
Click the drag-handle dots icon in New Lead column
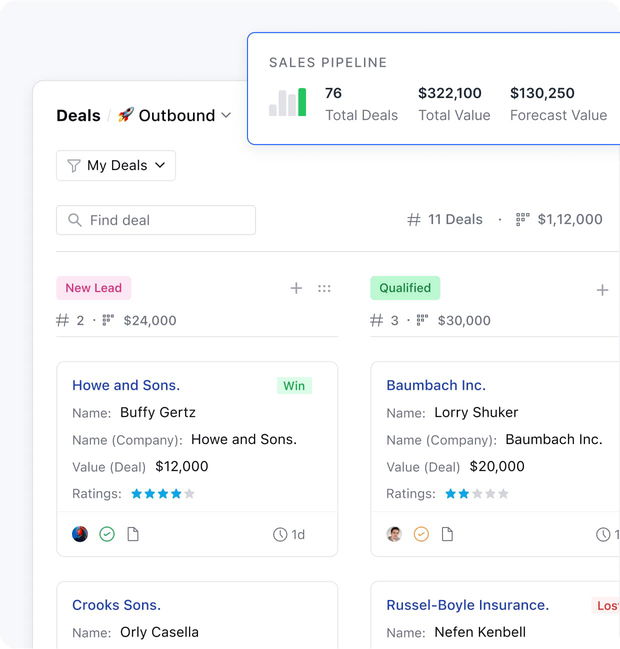pos(324,288)
